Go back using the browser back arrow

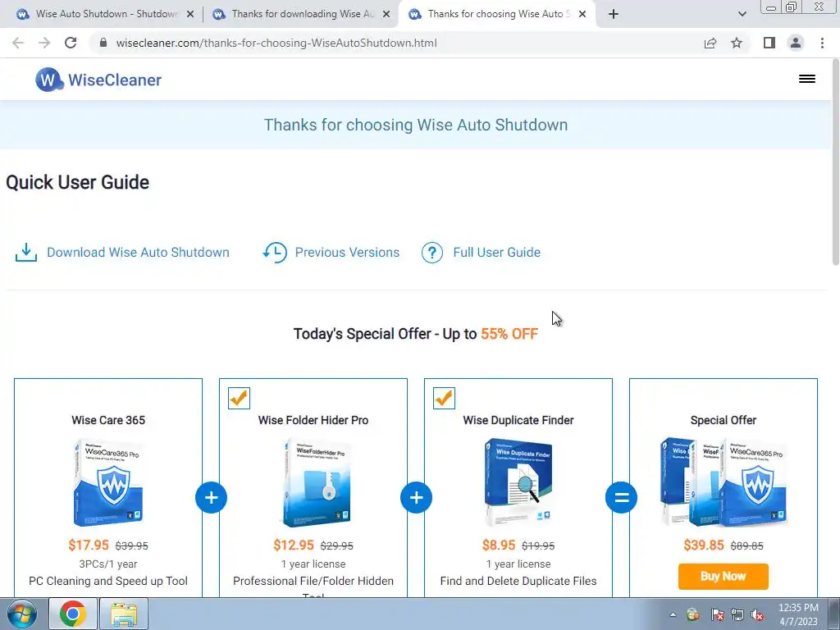(18, 43)
